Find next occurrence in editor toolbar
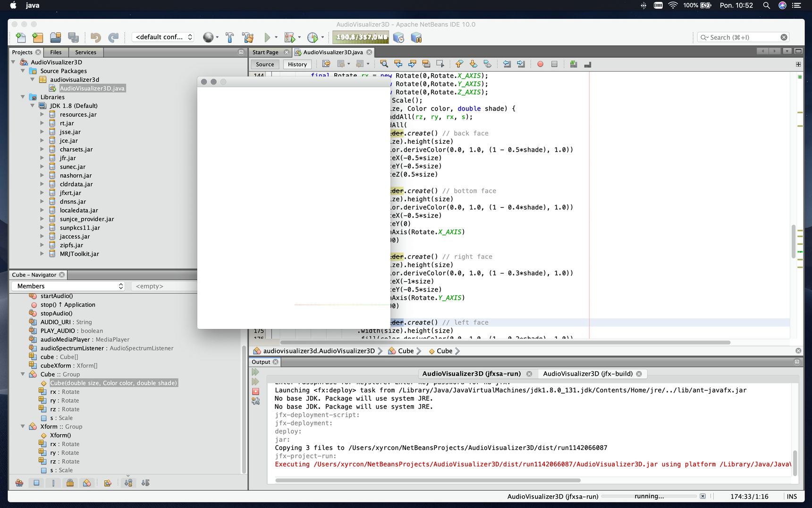This screenshot has height=508, width=812. coord(412,64)
